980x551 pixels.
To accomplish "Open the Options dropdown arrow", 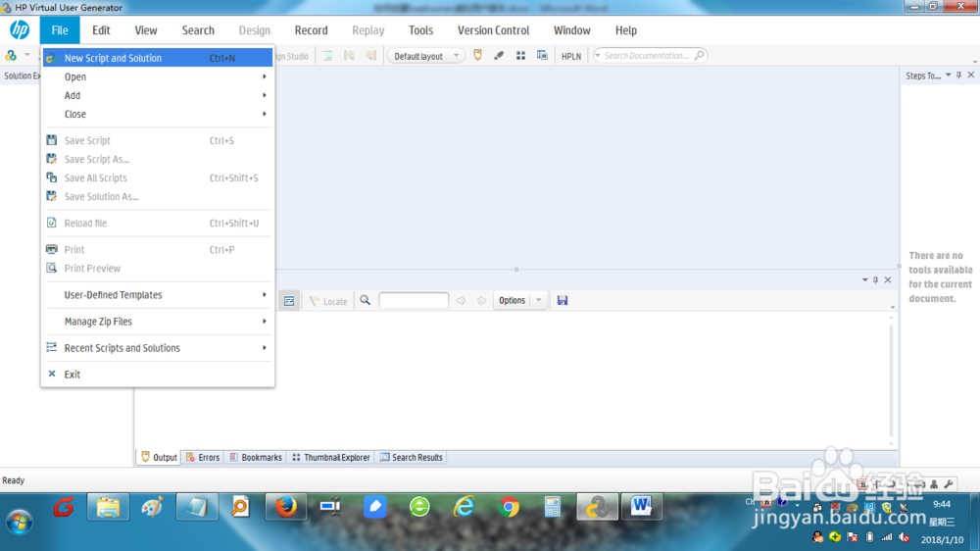I will [539, 300].
